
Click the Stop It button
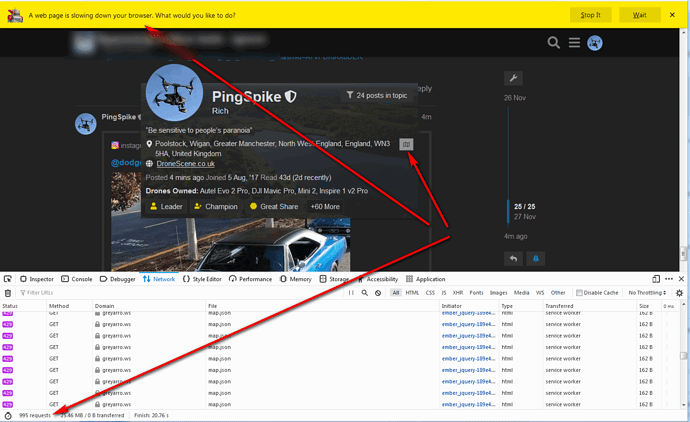[591, 15]
